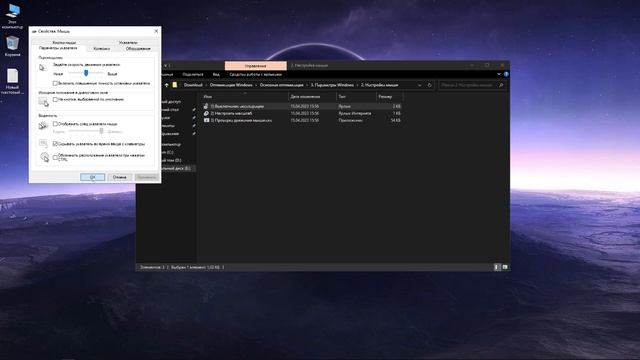Click the search magnifier icon in Explorer
Viewport: 640px width, 360px height.
(x=501, y=85)
